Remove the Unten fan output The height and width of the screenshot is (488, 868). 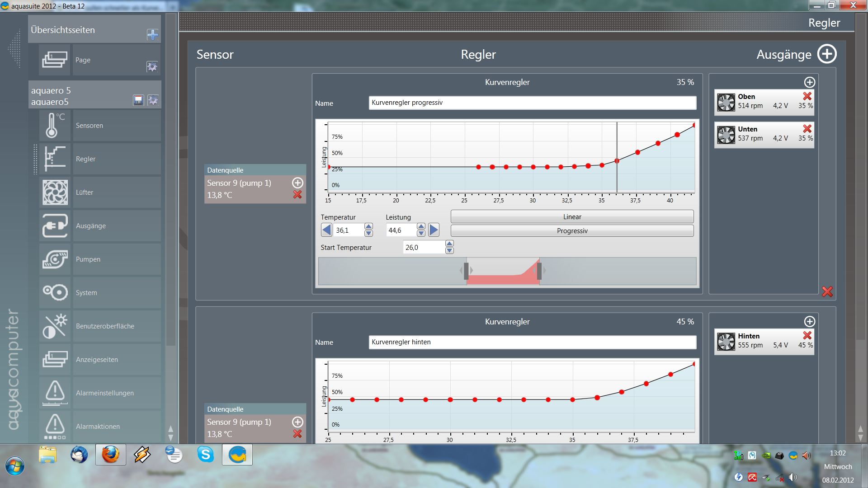point(807,129)
